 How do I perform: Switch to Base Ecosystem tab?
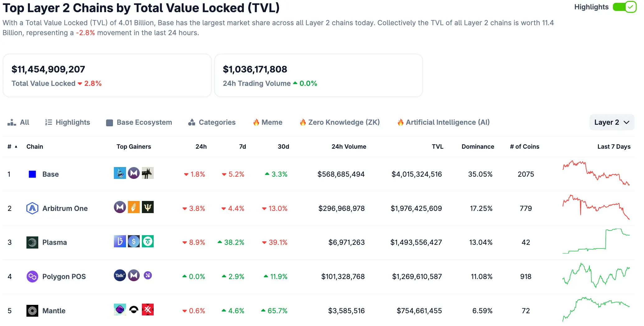tap(139, 122)
